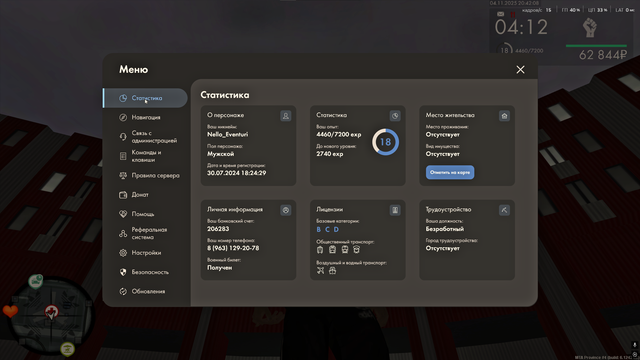
Task: Click the green health bar in HUD
Action: (596, 46)
